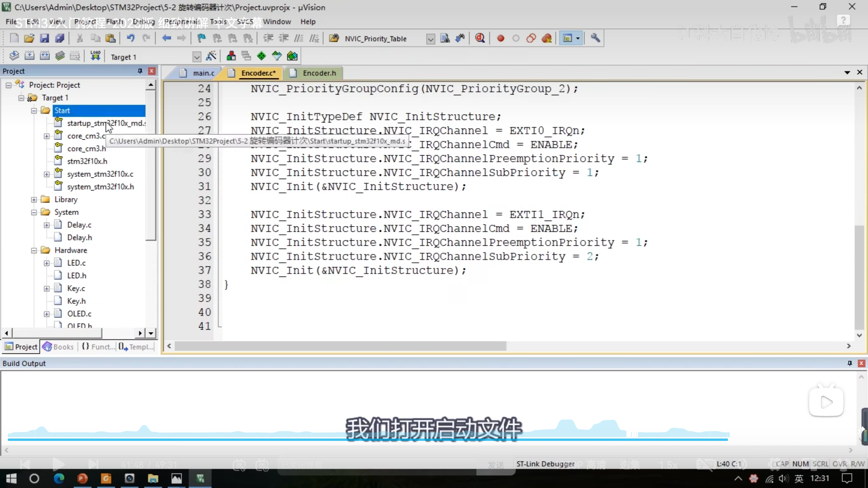Insert breakpoint using red circle icon
The height and width of the screenshot is (488, 868).
coord(500,38)
